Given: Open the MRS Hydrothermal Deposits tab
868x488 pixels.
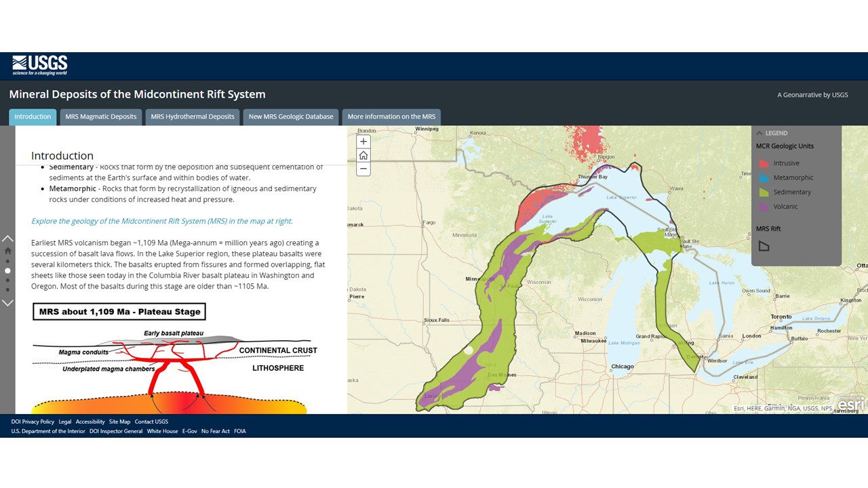Looking at the screenshot, I should point(193,117).
